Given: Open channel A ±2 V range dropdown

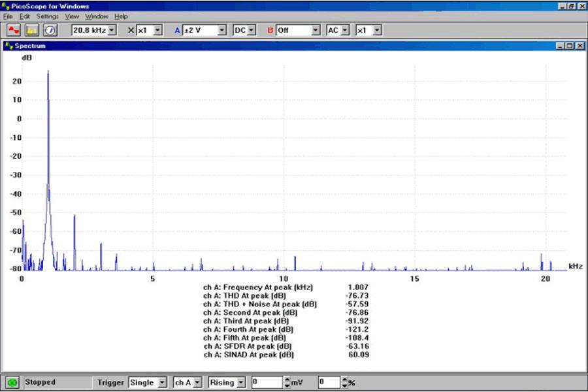Looking at the screenshot, I should click(221, 30).
